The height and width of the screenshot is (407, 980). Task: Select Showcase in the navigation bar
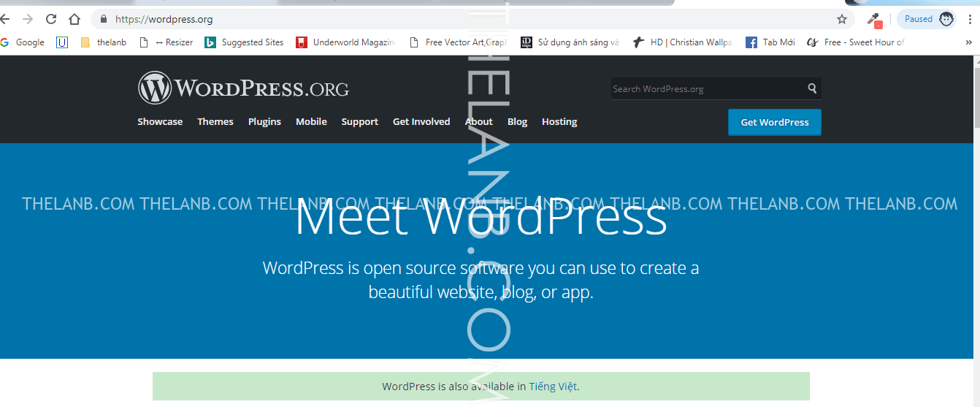160,122
